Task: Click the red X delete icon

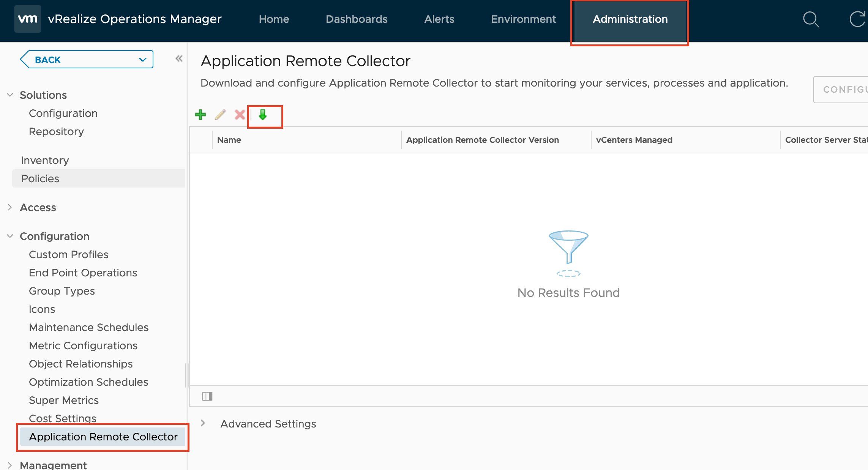Action: (240, 115)
